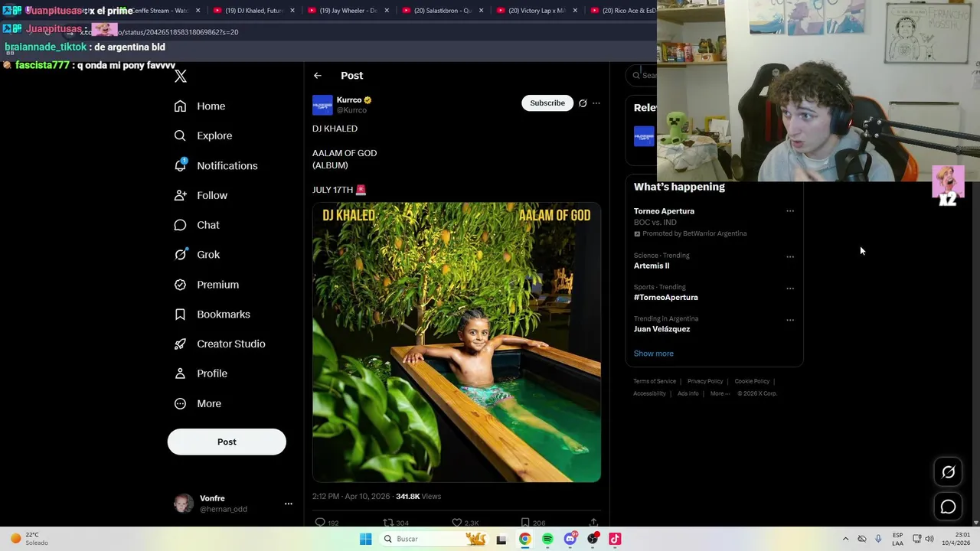Screen dimensions: 980x551
Task: Open the Accessibility footer link
Action: (649, 393)
